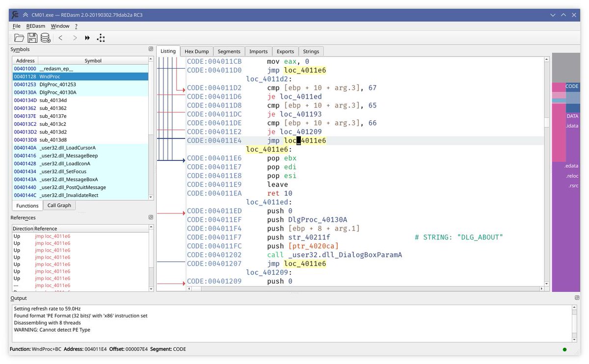Go back with the left arrow icon
Screen dimensions: 589x364
pyautogui.click(x=60, y=38)
